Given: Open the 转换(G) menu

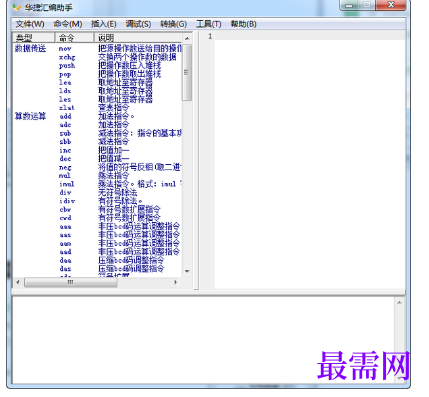Looking at the screenshot, I should click(173, 24).
